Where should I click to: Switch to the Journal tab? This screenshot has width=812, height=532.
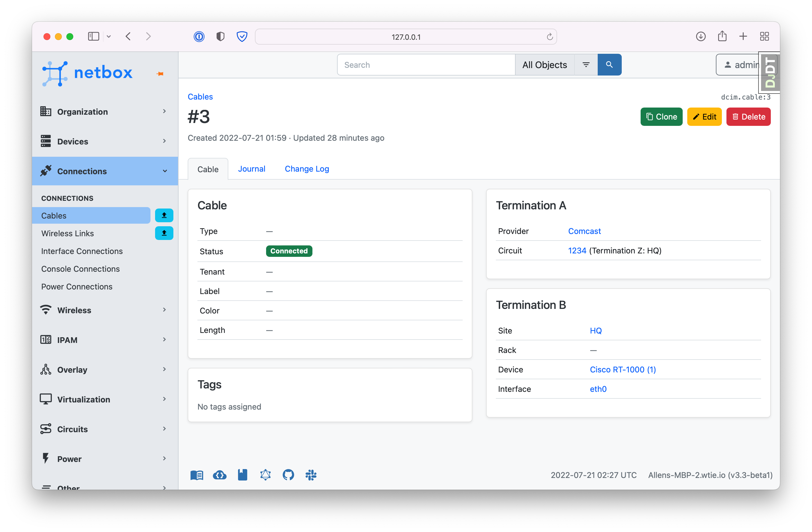pos(251,169)
